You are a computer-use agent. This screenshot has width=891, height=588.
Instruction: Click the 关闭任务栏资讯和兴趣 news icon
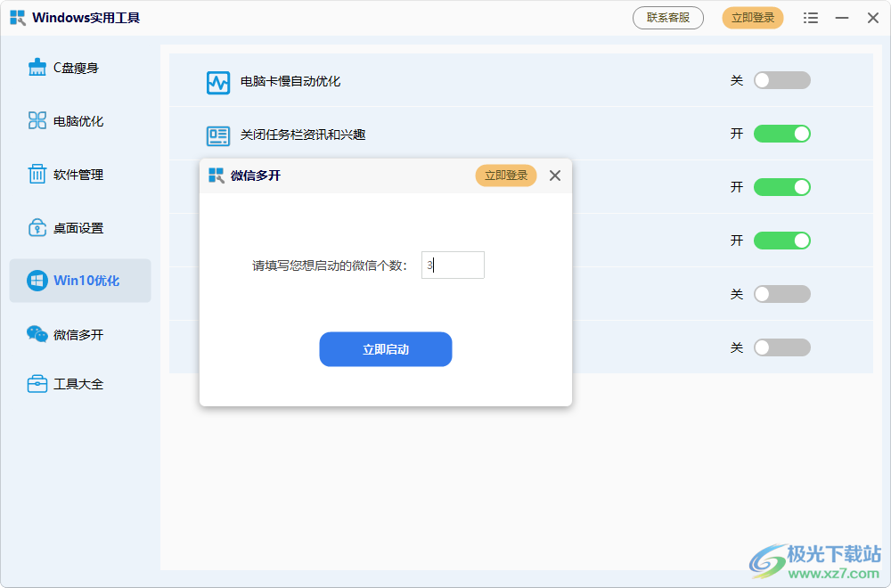[x=218, y=135]
